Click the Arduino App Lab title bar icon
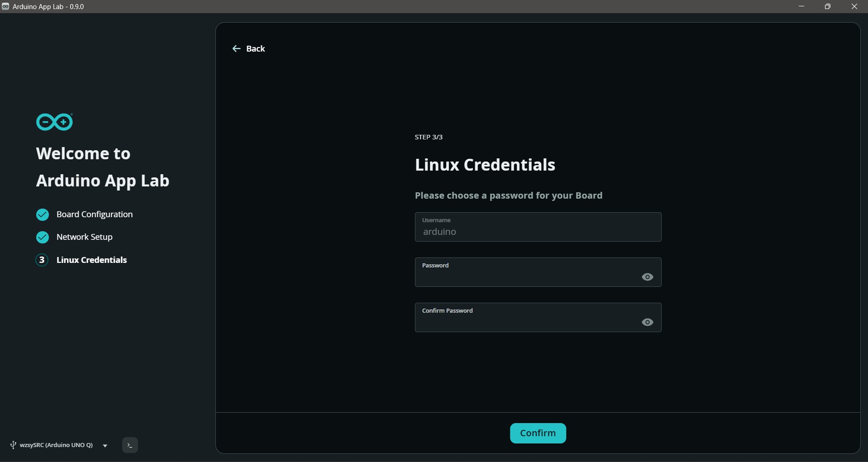The width and height of the screenshot is (868, 462). tap(5, 6)
